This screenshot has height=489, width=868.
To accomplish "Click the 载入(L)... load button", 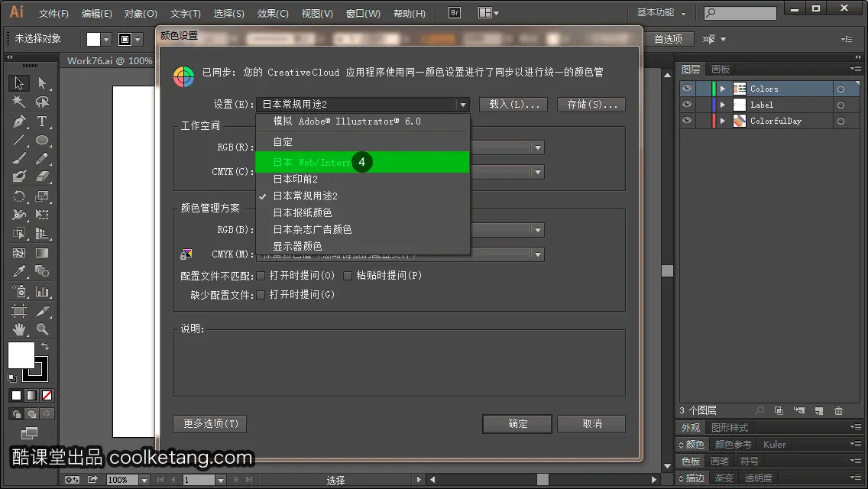I will point(513,104).
